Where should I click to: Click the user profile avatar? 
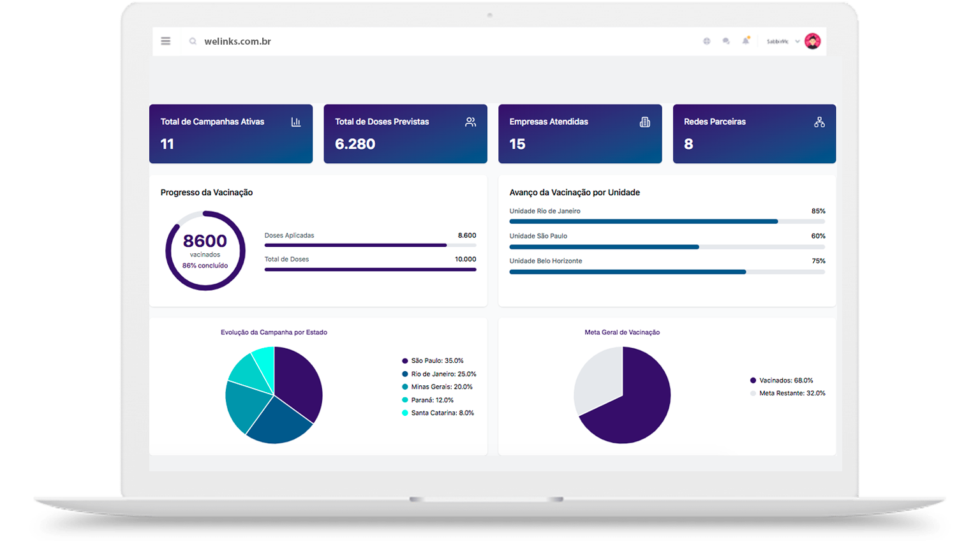point(812,41)
